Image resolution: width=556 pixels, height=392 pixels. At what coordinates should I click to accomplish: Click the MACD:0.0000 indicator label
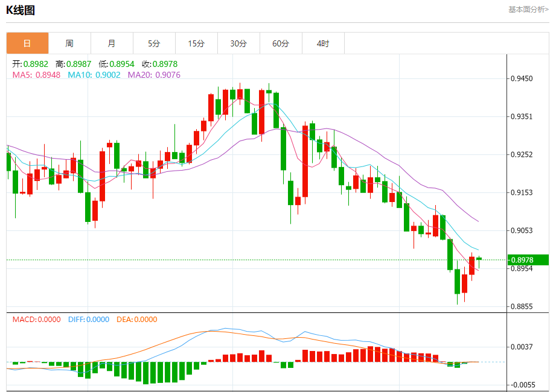pyautogui.click(x=36, y=320)
